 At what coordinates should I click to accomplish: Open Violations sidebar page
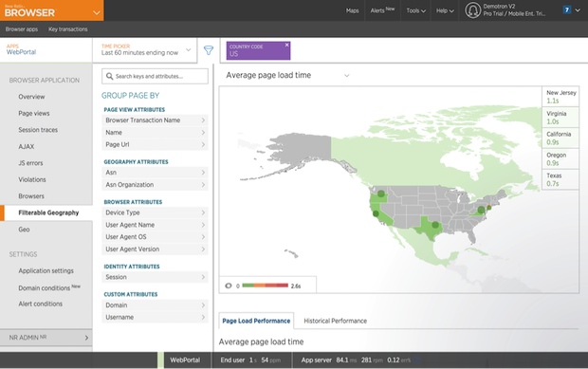32,179
